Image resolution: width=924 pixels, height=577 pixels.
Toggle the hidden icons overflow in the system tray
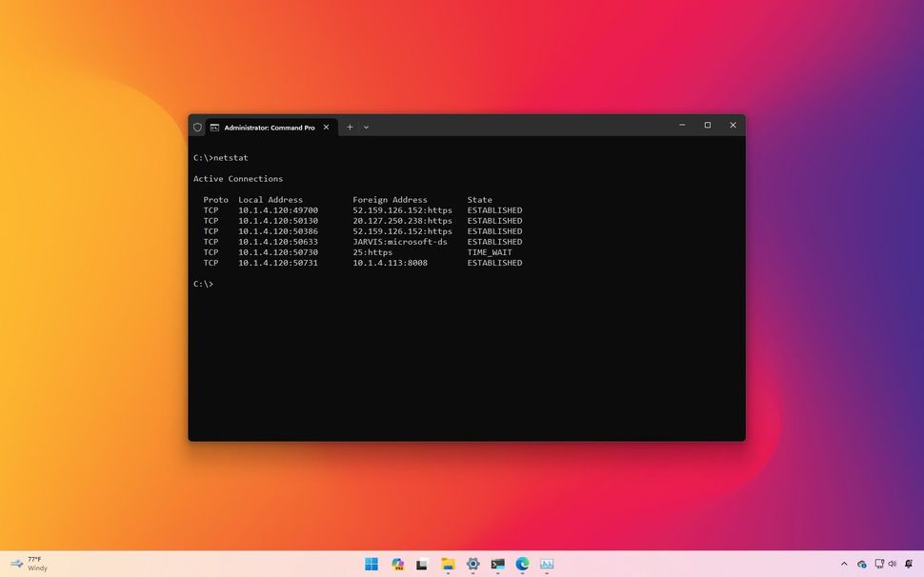click(x=845, y=564)
